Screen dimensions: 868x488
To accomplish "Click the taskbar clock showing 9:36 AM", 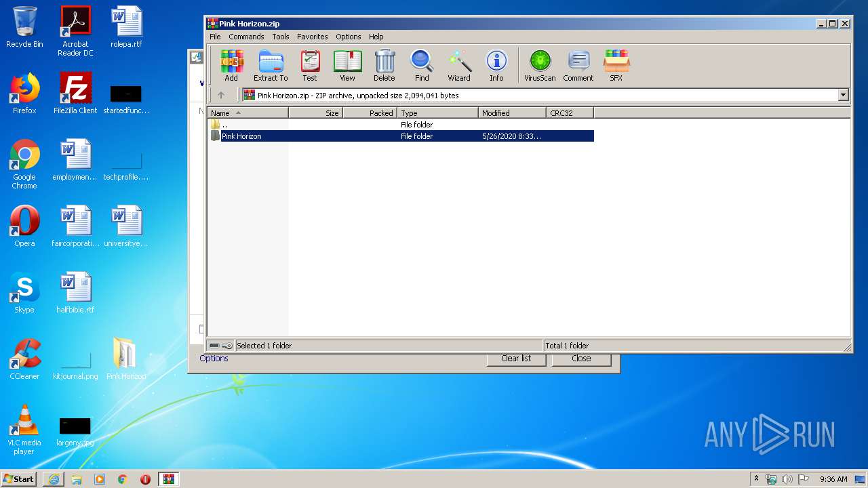I will [x=833, y=479].
